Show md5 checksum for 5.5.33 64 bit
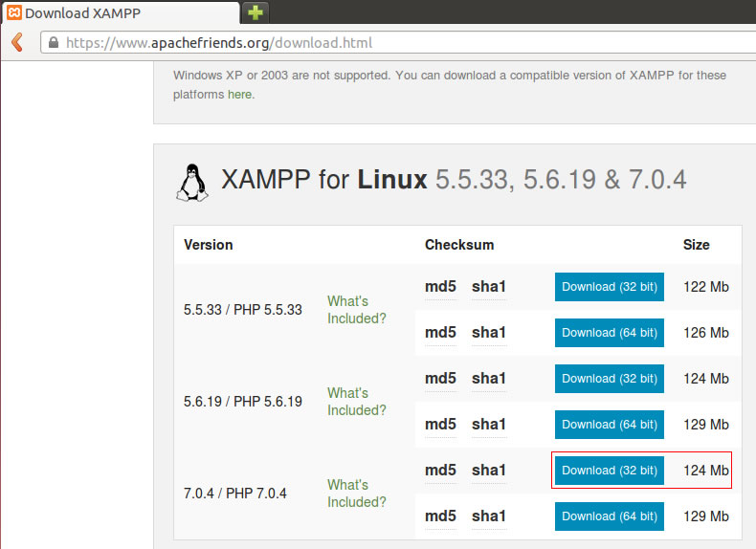Screen dimensions: 756x549 [440, 333]
